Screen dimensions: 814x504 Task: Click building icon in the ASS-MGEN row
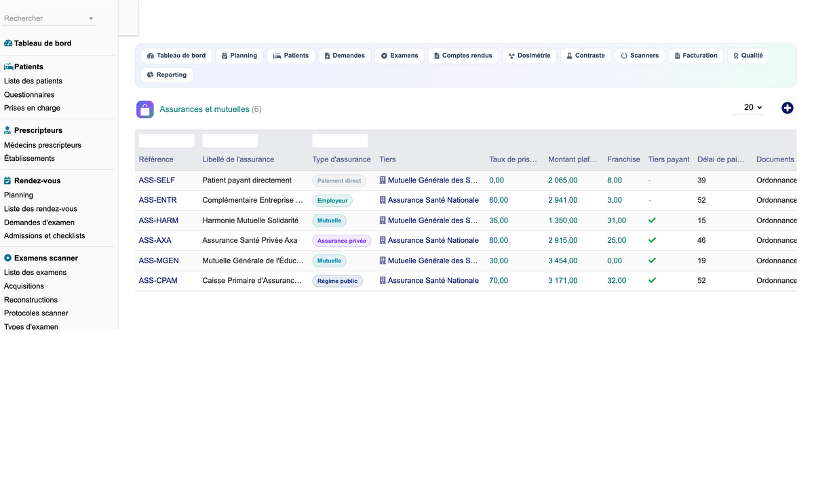(383, 260)
